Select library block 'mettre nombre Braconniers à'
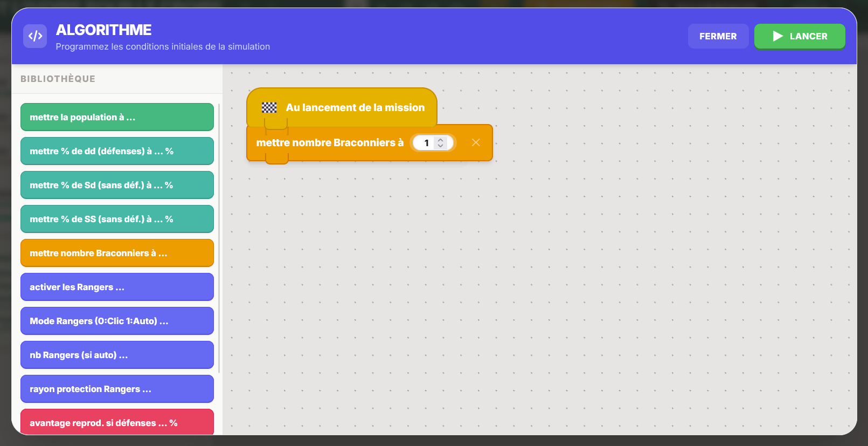The width and height of the screenshot is (868, 446). pyautogui.click(x=117, y=253)
